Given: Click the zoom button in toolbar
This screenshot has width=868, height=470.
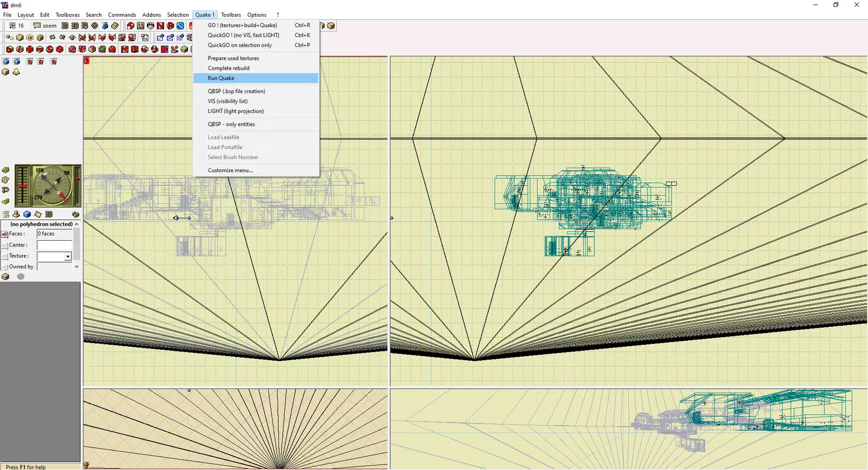Looking at the screenshot, I should [45, 25].
